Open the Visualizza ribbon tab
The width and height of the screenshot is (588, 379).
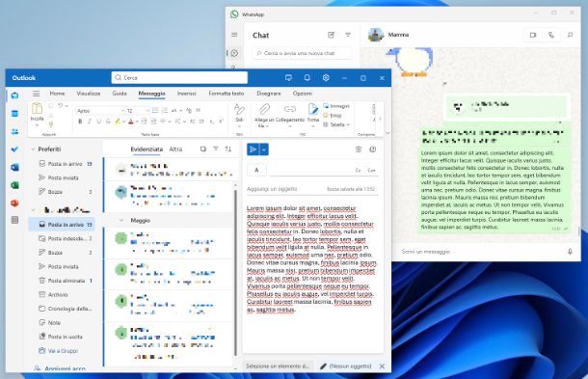pos(89,94)
